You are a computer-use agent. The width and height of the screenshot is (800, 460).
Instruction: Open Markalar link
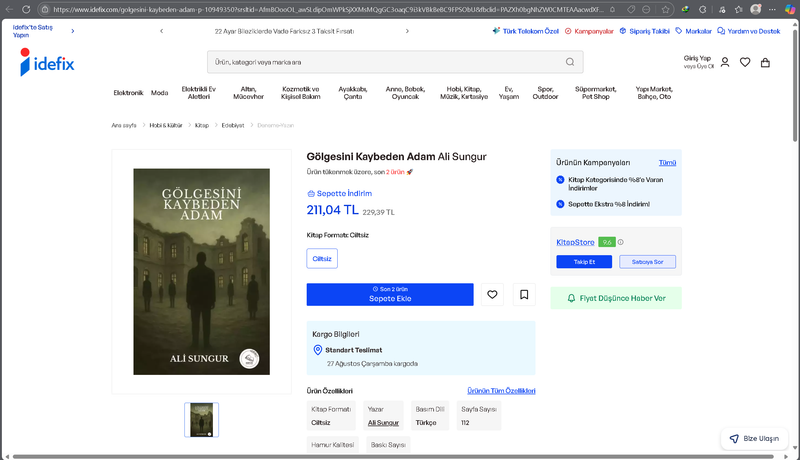[693, 31]
